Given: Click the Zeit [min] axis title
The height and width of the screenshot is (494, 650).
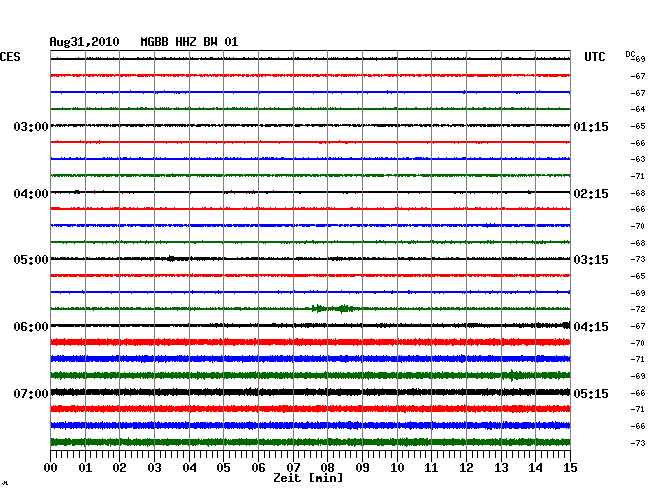Looking at the screenshot, I should pyautogui.click(x=308, y=478).
